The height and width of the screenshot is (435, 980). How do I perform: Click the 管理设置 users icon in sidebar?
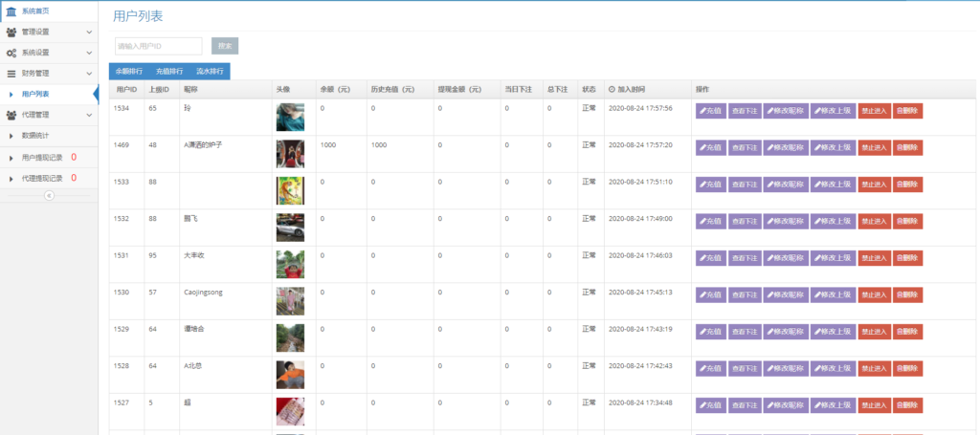coord(11,32)
